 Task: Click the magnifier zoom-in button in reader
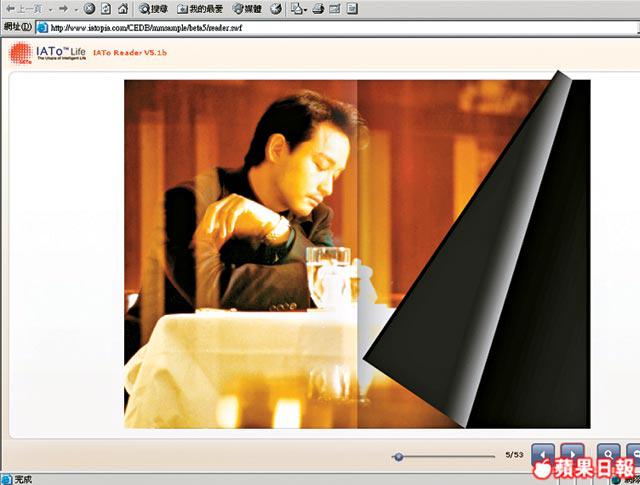coord(608,454)
